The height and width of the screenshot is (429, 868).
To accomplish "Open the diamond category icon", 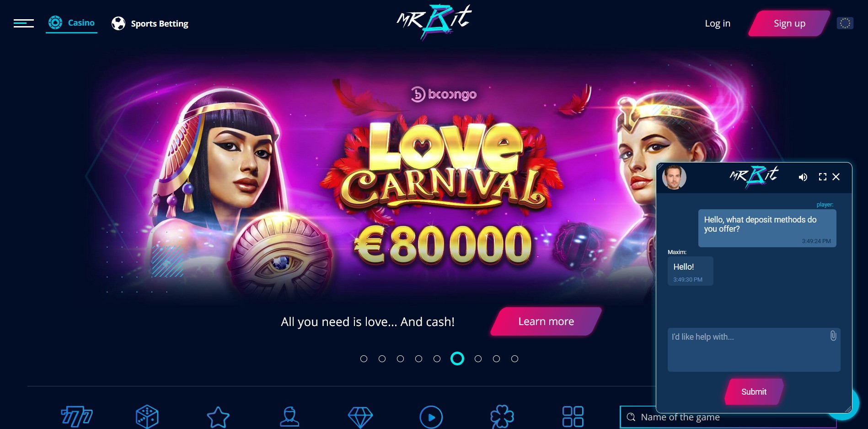I will click(x=360, y=417).
